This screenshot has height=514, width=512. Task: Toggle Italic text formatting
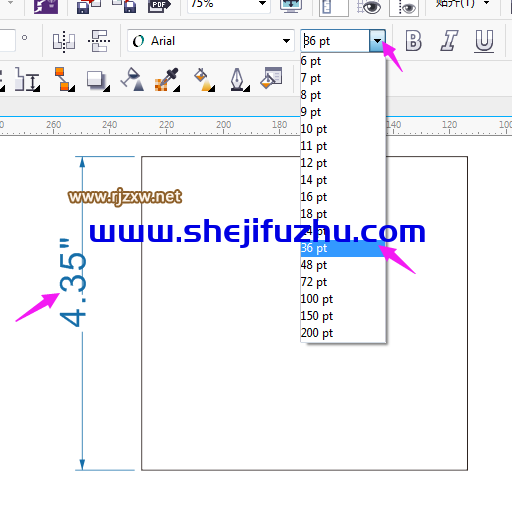tap(449, 41)
